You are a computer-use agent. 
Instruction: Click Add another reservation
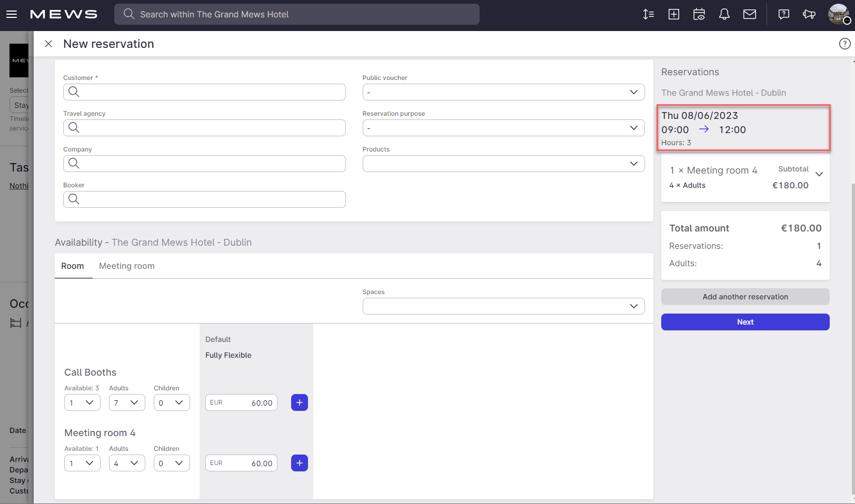click(745, 297)
